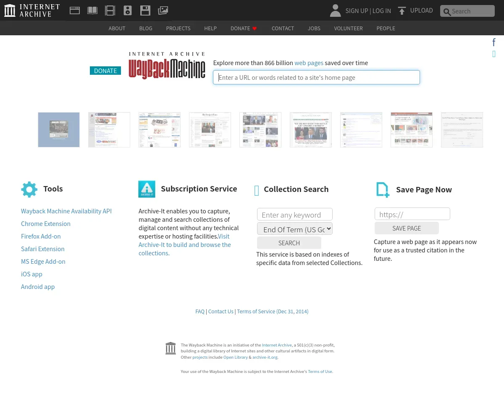Click the red heart next to Donate
Screen dimensions: 504x420
click(255, 29)
